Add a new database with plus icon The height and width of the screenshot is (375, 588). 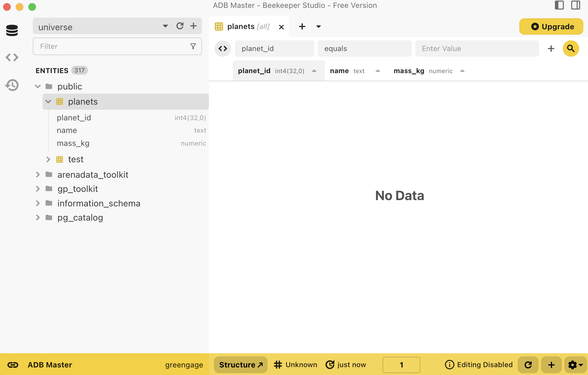[193, 26]
